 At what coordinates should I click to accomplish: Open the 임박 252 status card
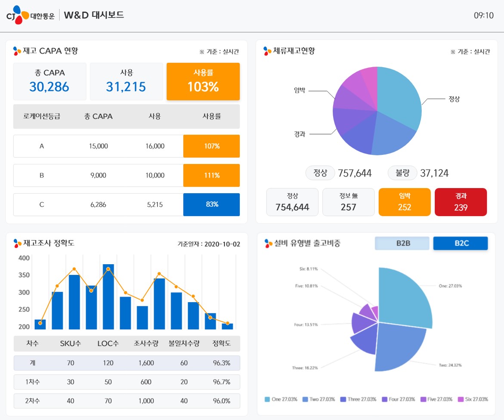405,202
